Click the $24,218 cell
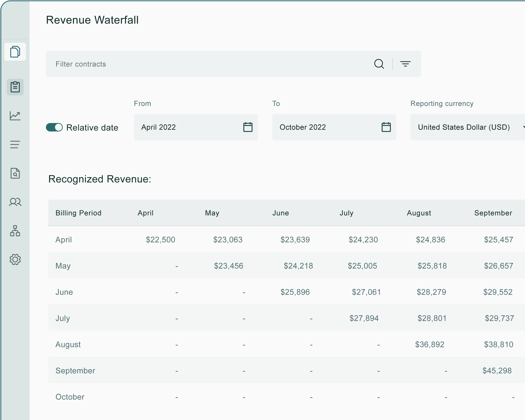This screenshot has width=525, height=420. [298, 266]
